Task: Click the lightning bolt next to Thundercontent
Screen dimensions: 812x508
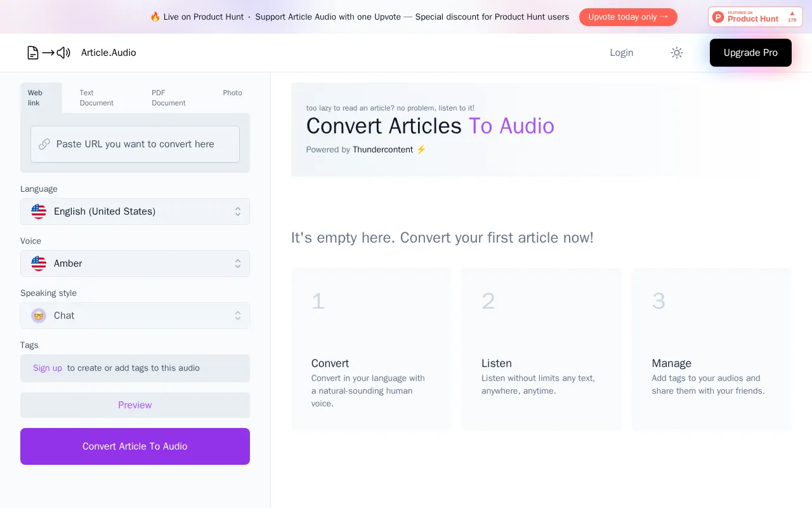Action: pos(421,150)
